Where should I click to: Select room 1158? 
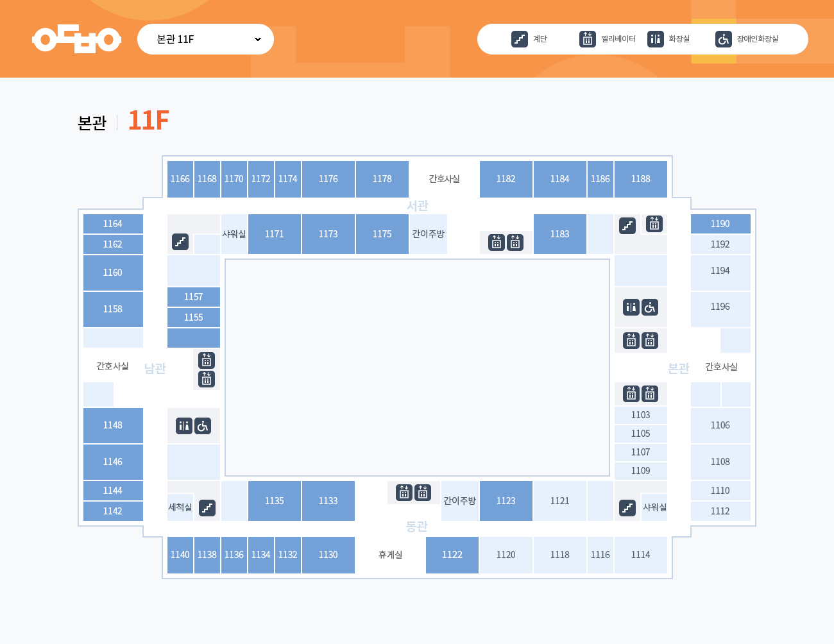(x=113, y=309)
